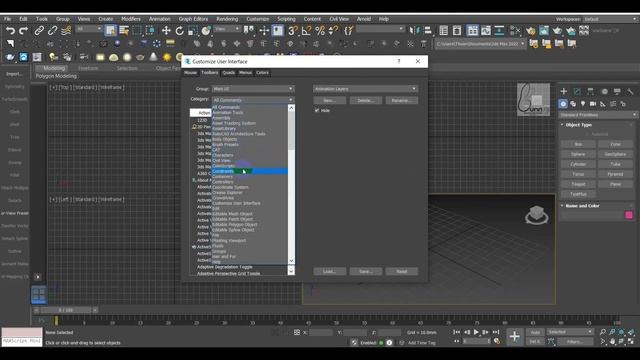Image resolution: width=640 pixels, height=360 pixels.
Task: Open the Display tab in Command Panel
Action: tap(617, 91)
